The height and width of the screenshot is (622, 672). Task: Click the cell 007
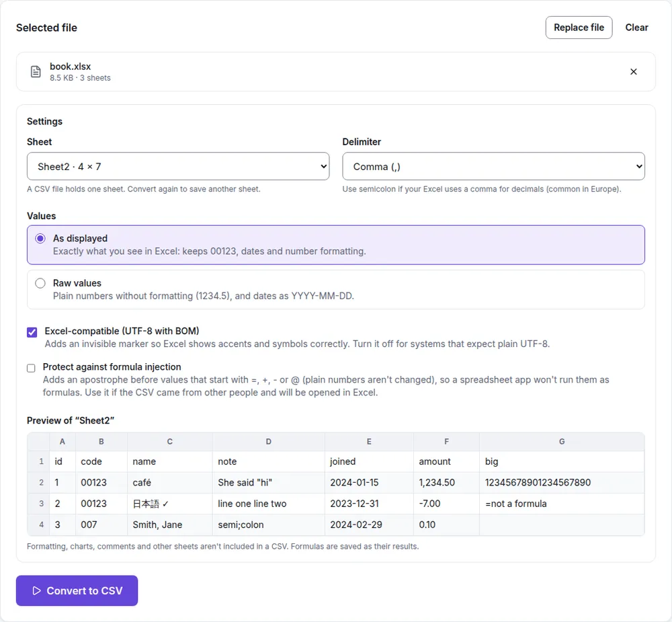coord(101,524)
